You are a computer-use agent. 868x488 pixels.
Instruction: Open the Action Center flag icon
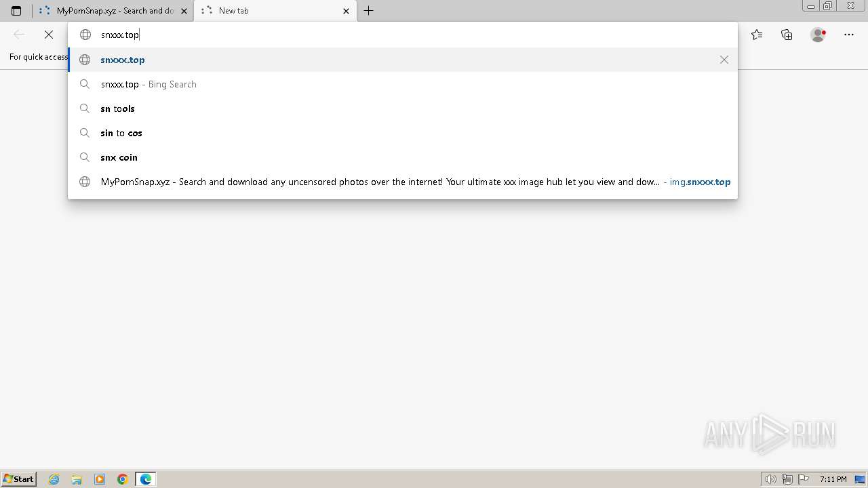click(804, 479)
